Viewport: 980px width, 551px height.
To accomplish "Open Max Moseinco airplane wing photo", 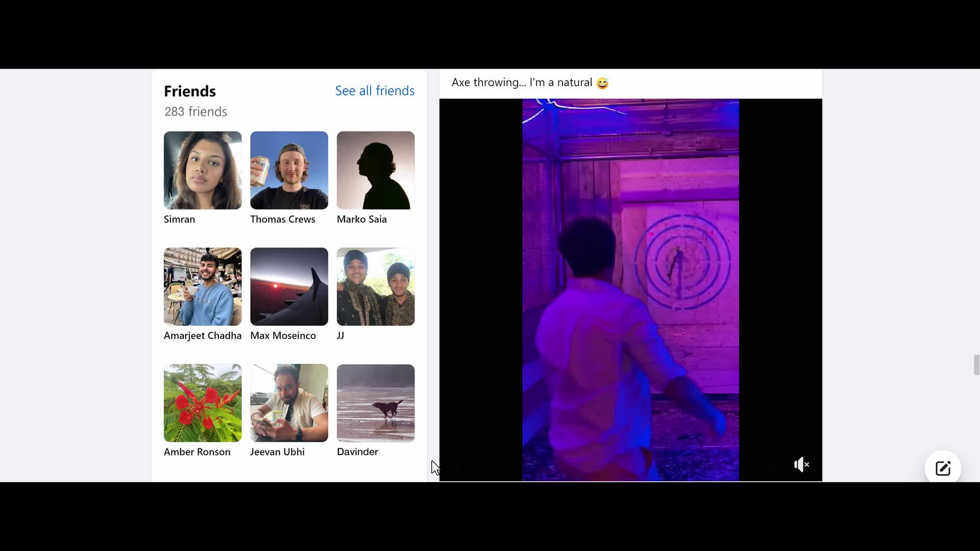I will pyautogui.click(x=289, y=287).
